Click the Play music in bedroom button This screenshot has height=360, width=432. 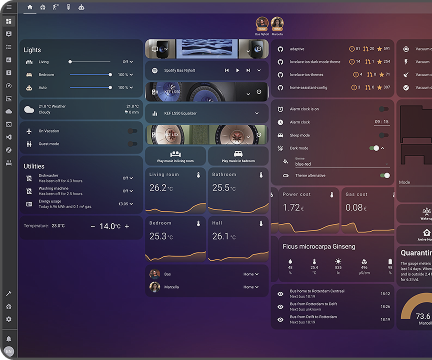pos(238,156)
